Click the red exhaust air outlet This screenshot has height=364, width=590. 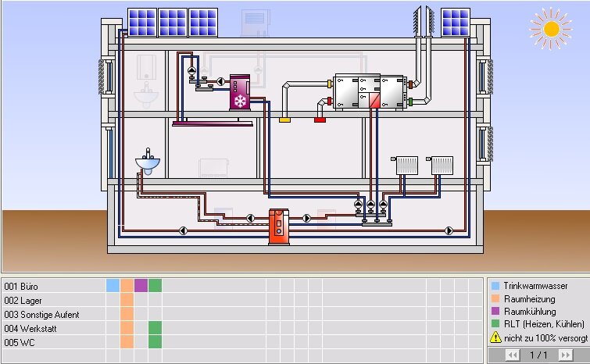(x=320, y=120)
